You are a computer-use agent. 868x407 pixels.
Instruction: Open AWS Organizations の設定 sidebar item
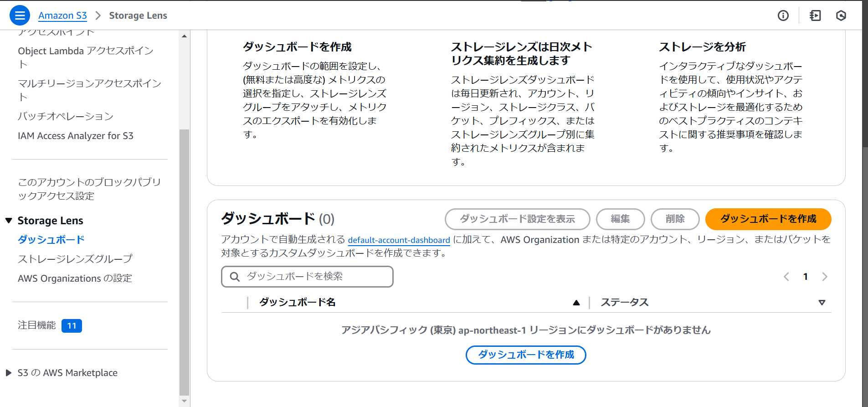click(75, 278)
